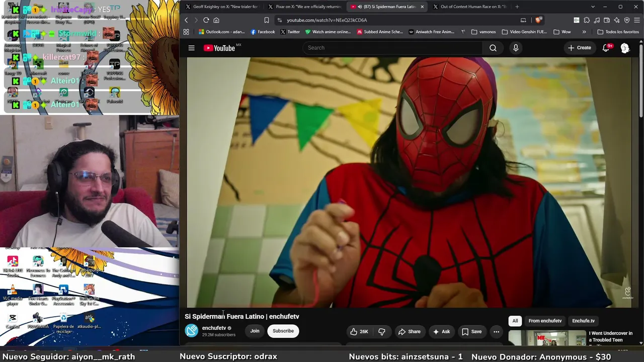Open a new browser tab
Image resolution: width=644 pixels, height=362 pixels.
pyautogui.click(x=517, y=7)
